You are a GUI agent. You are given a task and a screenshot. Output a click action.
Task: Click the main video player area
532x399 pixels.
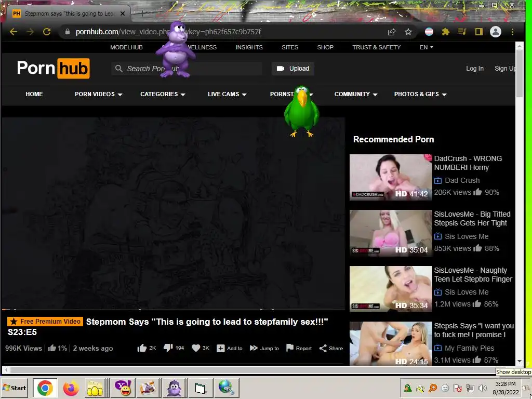(x=174, y=213)
